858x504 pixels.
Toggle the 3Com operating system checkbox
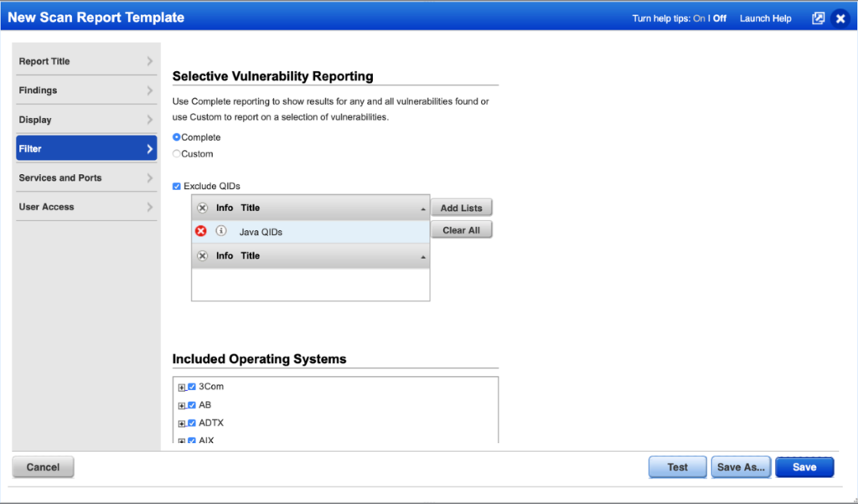[192, 387]
